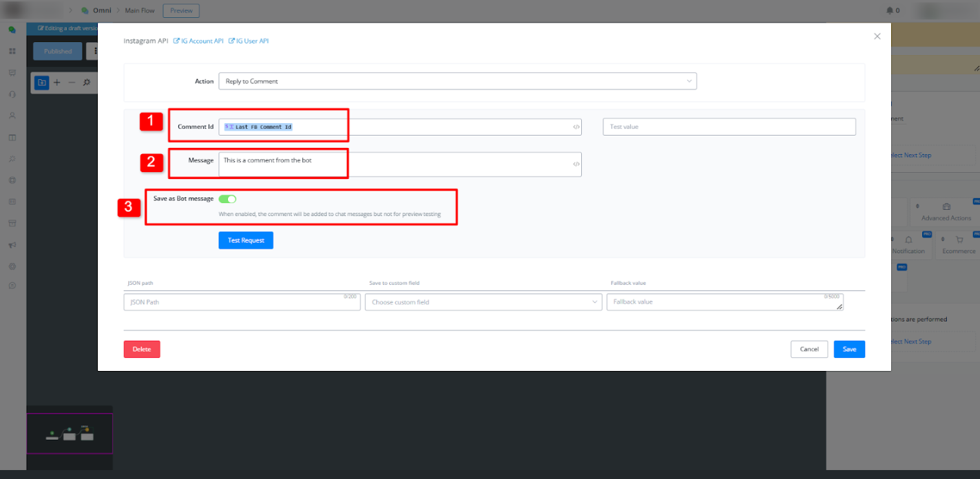Screen dimensions: 980x479
Task: Click the Cancel button
Action: (x=809, y=349)
